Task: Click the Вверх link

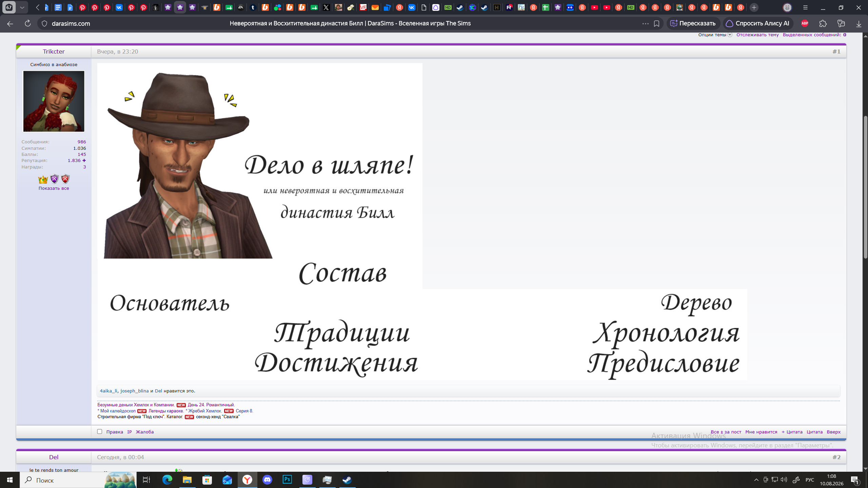Action: tap(833, 432)
